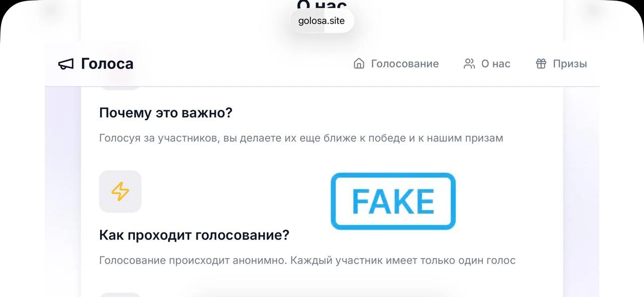Click the partially hidden icon tile above Почему это важно
Screen dimensions: 644x297
(120, 88)
